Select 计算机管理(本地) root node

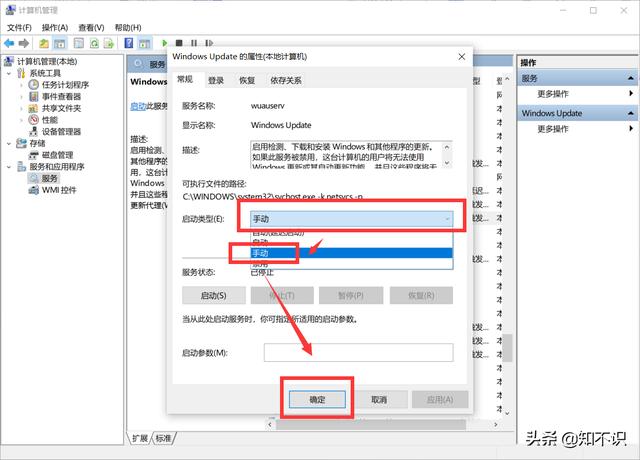[x=47, y=62]
